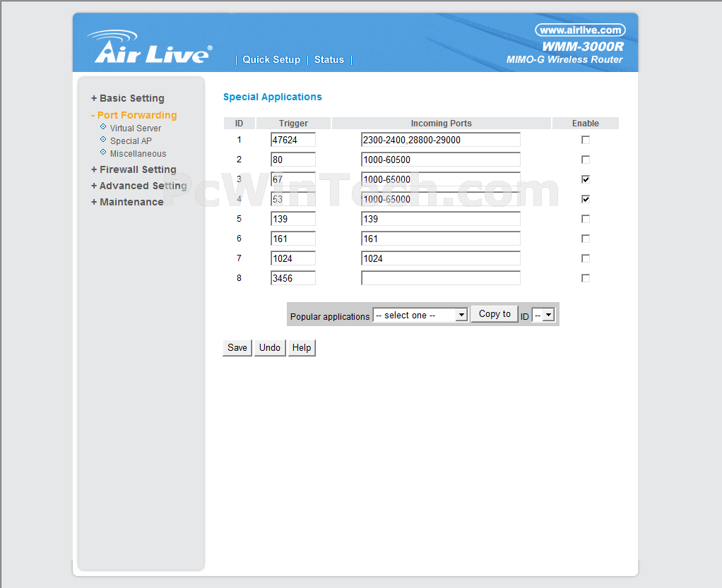Click the Trigger field containing 47624
722x588 pixels.
[x=293, y=140]
